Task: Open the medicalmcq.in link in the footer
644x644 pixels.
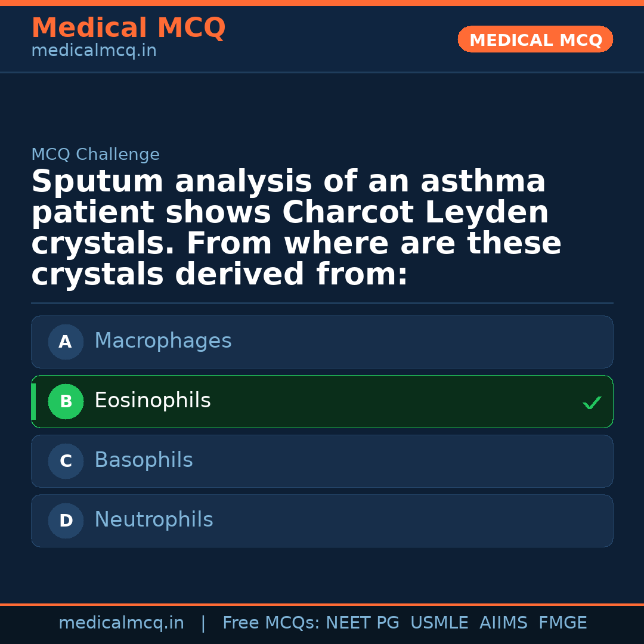Action: (x=121, y=623)
